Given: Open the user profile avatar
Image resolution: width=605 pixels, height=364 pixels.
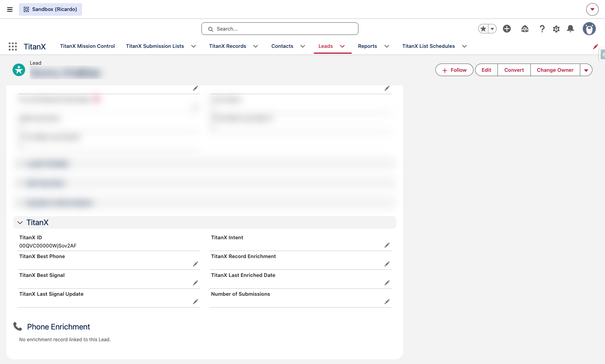Looking at the screenshot, I should coord(589,29).
